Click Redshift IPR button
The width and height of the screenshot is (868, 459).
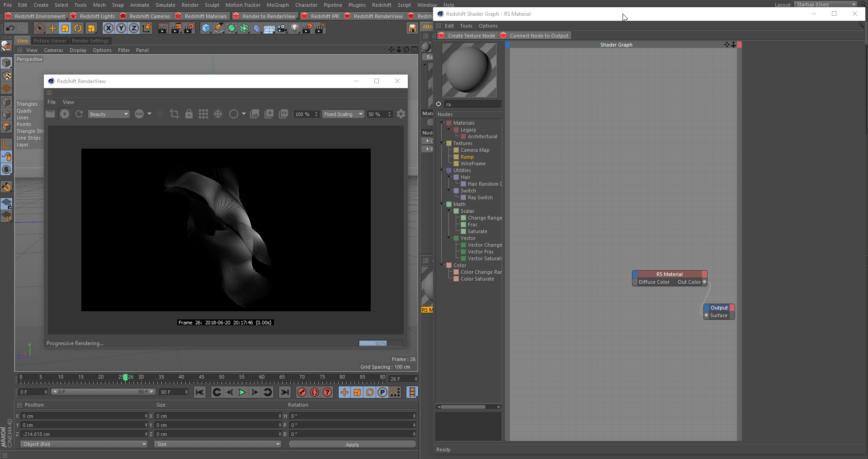click(x=320, y=16)
